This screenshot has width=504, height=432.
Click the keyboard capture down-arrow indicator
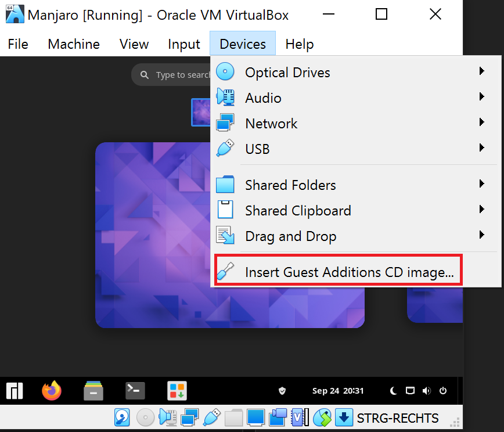344,417
